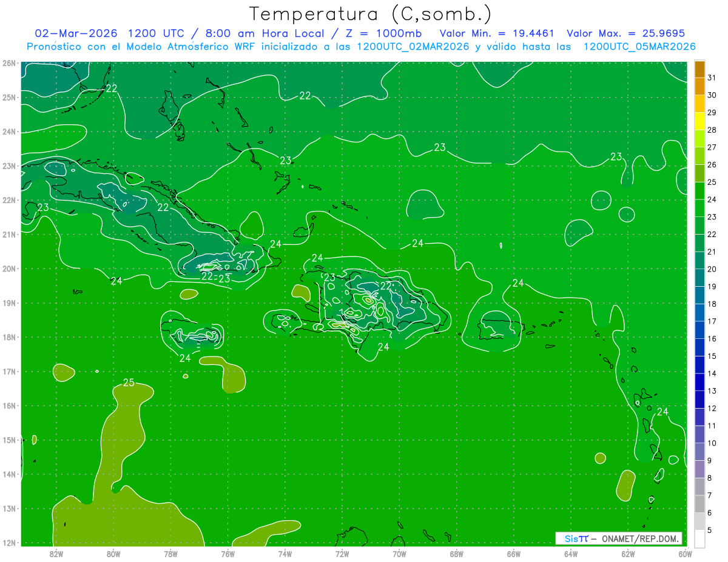Click the "16N" latitude axis label
728x562 pixels.
click(x=9, y=406)
